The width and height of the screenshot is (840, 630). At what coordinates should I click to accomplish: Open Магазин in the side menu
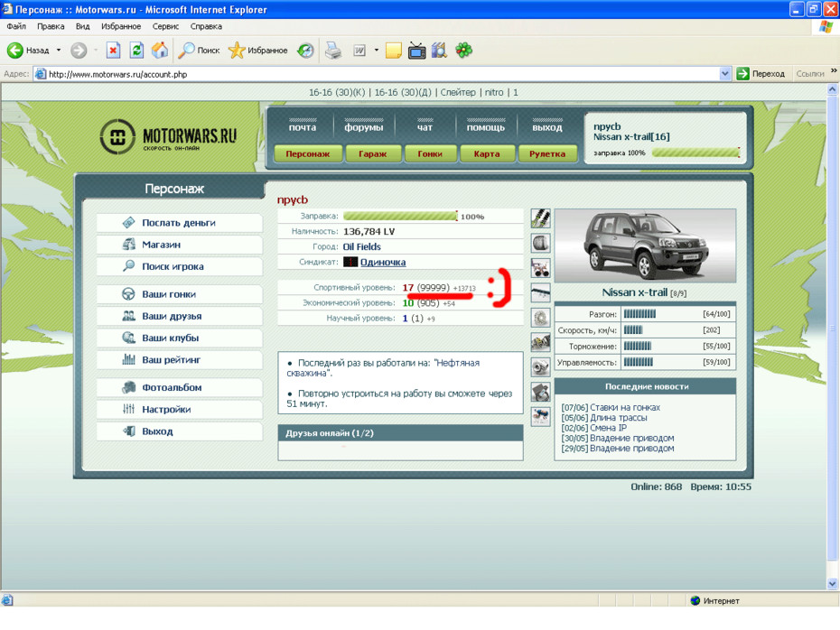click(180, 245)
